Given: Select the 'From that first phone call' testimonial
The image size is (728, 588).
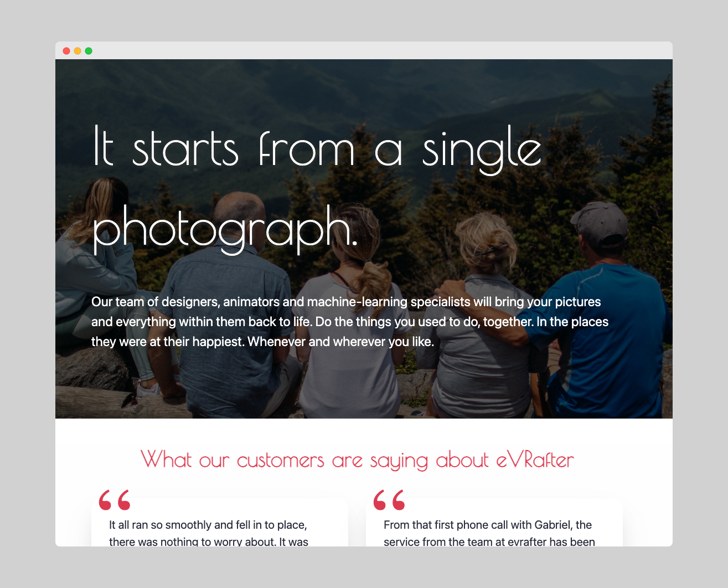Looking at the screenshot, I should click(494, 523).
